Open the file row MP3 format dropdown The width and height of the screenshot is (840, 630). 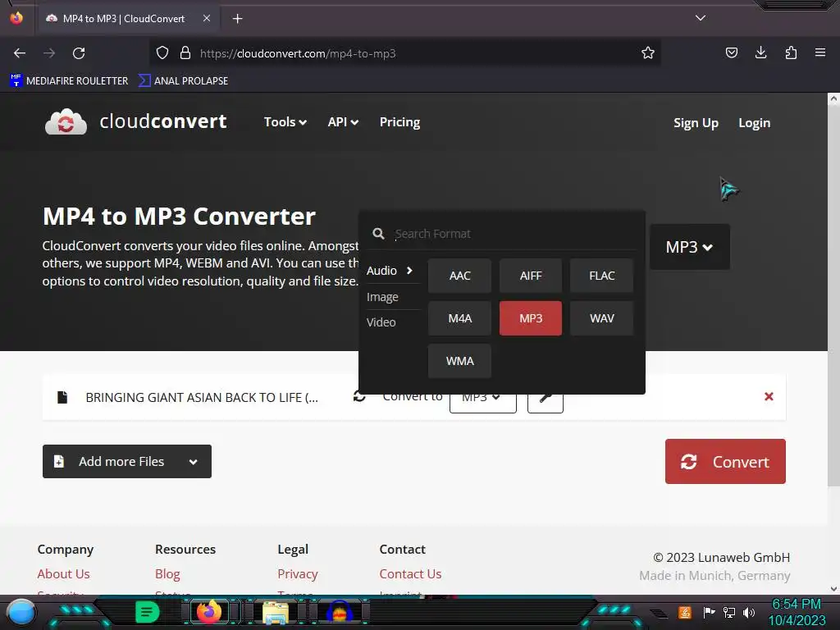[482, 404]
